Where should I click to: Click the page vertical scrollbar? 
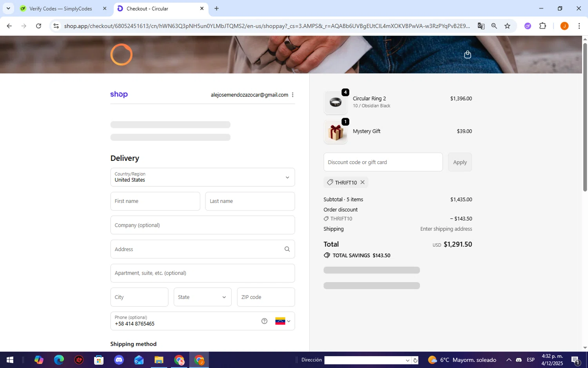tap(585, 117)
